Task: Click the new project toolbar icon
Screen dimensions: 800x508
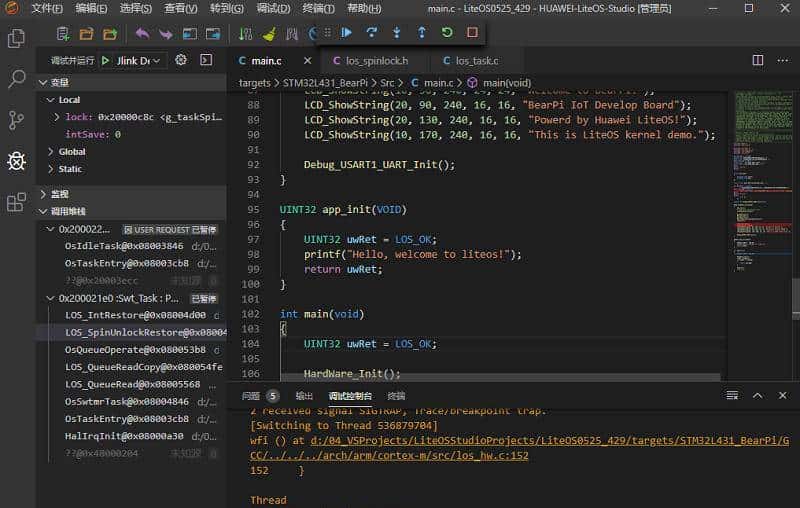Action: (63, 34)
